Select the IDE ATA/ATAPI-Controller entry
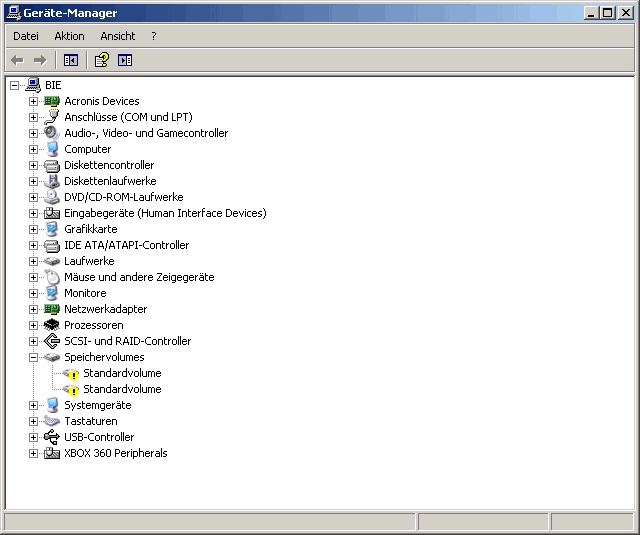This screenshot has height=535, width=640. (127, 245)
